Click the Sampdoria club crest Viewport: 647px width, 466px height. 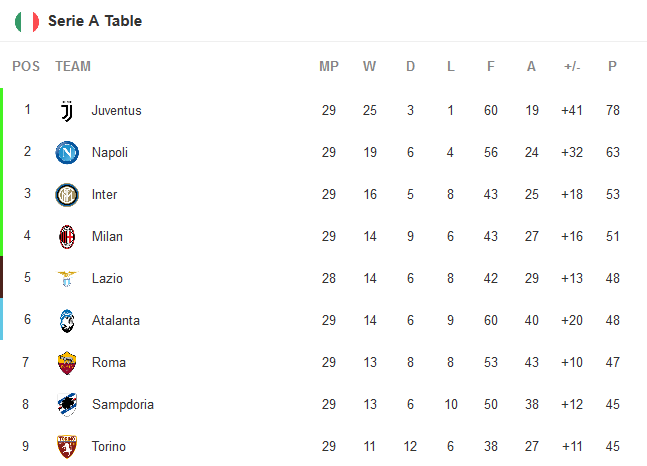(x=67, y=404)
